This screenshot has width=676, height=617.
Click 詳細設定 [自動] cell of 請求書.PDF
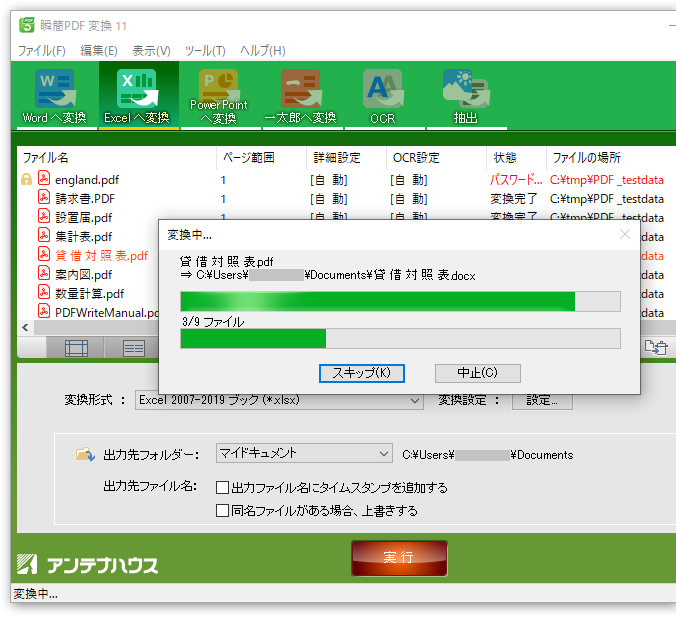click(x=329, y=199)
